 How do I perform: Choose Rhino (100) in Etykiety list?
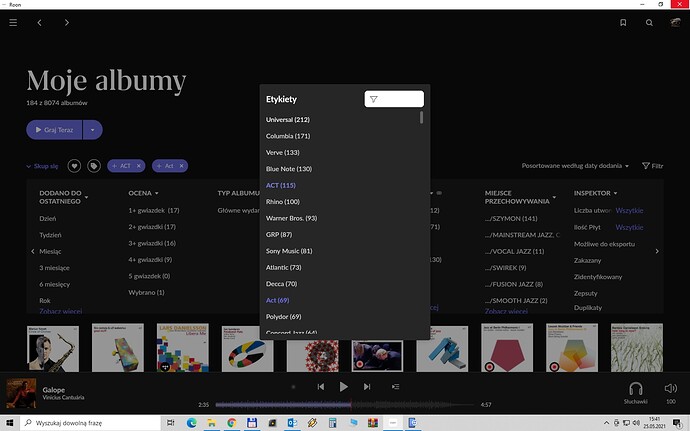coord(283,202)
